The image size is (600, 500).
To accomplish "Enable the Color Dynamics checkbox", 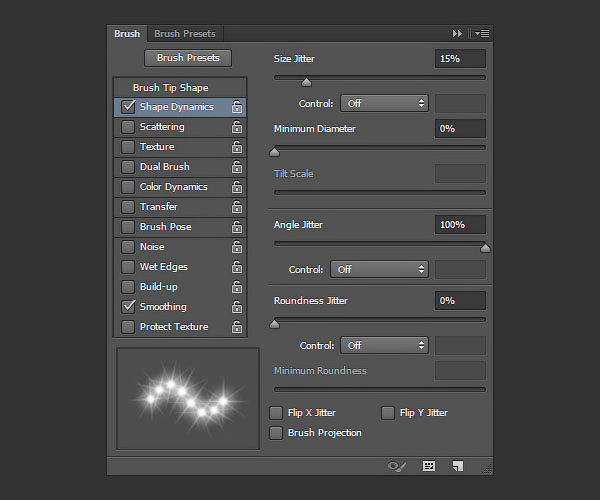I will (x=128, y=187).
